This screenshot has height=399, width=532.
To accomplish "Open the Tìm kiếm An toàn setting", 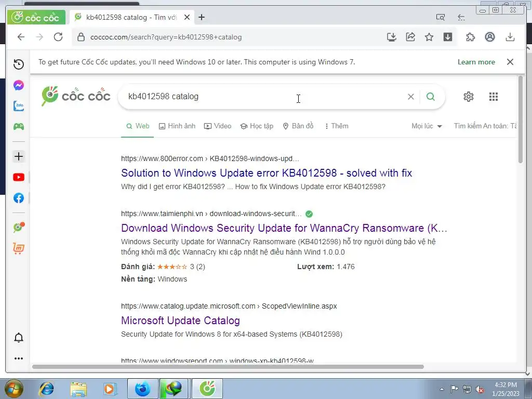I will pyautogui.click(x=485, y=126).
